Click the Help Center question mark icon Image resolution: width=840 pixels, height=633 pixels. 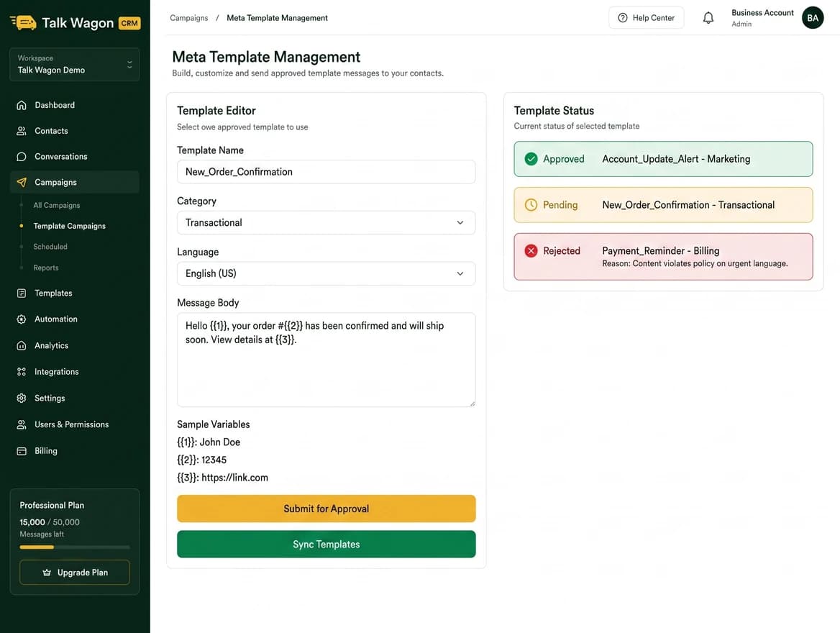click(x=623, y=18)
